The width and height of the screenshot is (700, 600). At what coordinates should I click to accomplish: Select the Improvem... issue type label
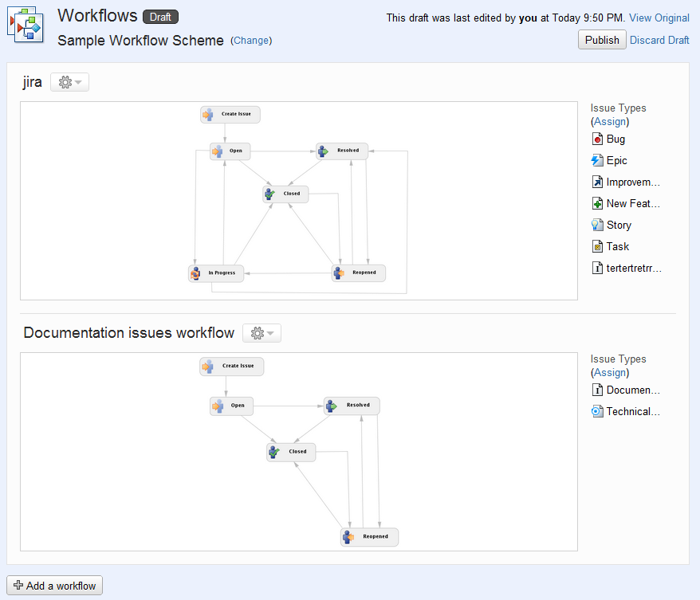(633, 182)
